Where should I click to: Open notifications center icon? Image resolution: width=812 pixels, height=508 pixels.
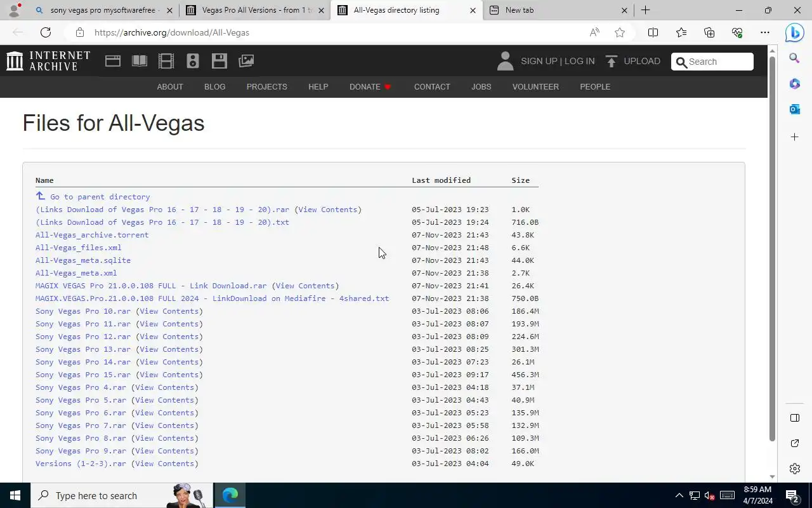(x=792, y=495)
